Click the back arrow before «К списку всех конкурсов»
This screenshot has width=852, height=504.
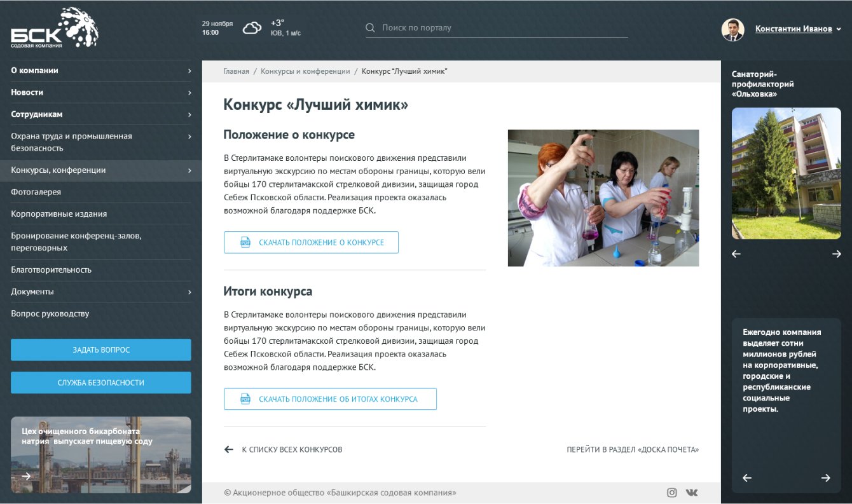pos(229,449)
